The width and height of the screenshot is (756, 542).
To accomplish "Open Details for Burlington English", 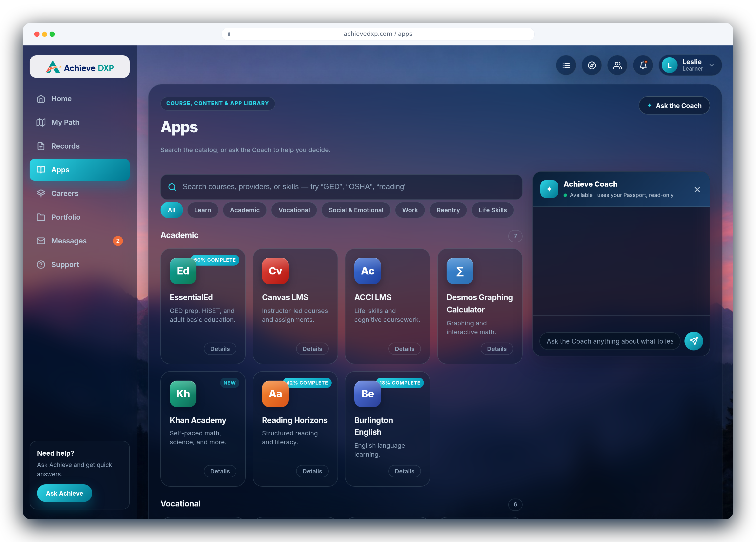I will [405, 471].
